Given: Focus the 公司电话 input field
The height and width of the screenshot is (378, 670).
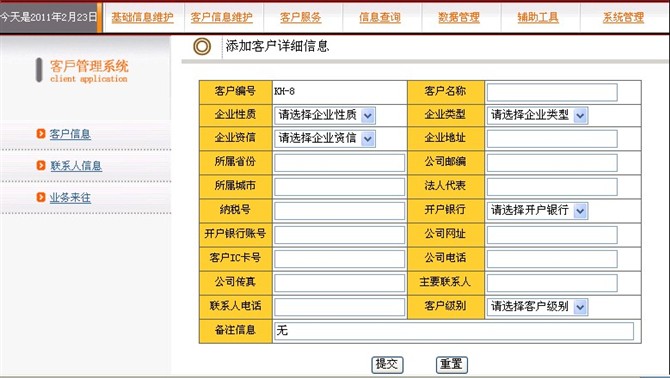Looking at the screenshot, I should pos(552,259).
